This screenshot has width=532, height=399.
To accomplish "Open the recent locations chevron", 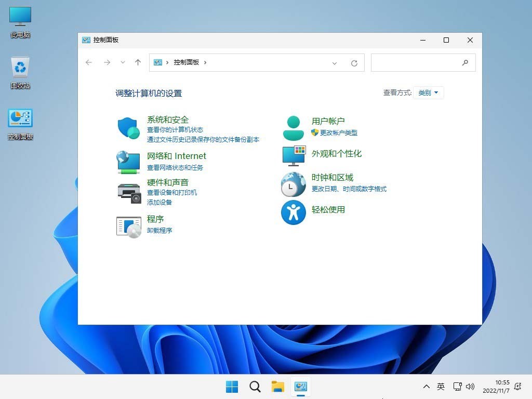I will tap(123, 62).
